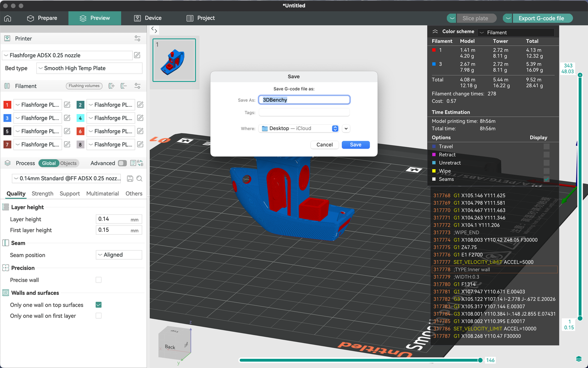
Task: Click the Flushing volumes button
Action: (84, 86)
